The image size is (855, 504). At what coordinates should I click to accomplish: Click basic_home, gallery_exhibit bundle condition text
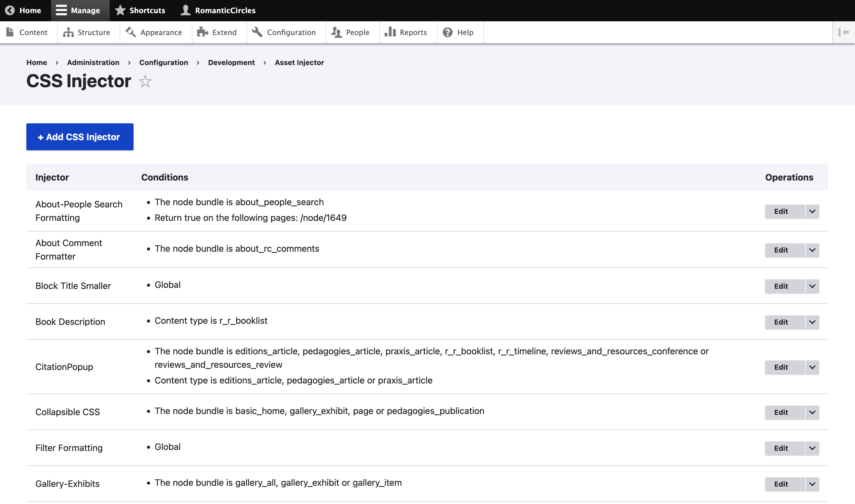(x=320, y=411)
